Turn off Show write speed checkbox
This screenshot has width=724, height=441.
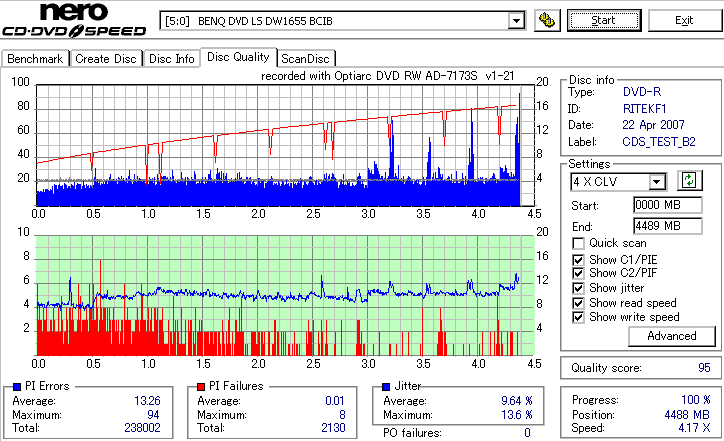(x=578, y=317)
